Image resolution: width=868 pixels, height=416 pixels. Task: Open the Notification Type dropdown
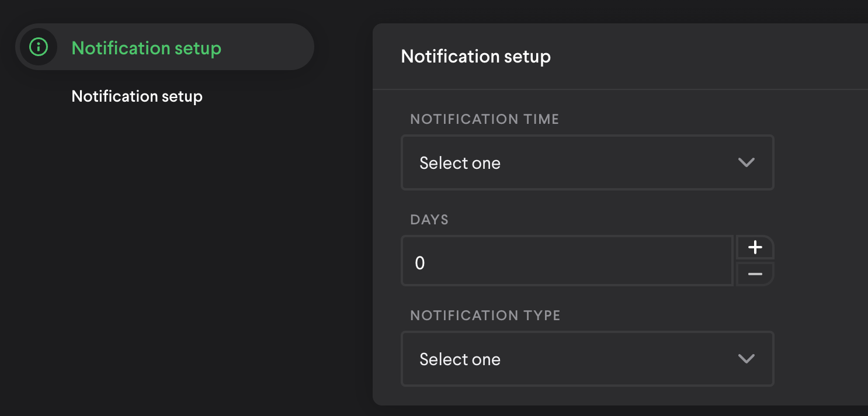[587, 359]
